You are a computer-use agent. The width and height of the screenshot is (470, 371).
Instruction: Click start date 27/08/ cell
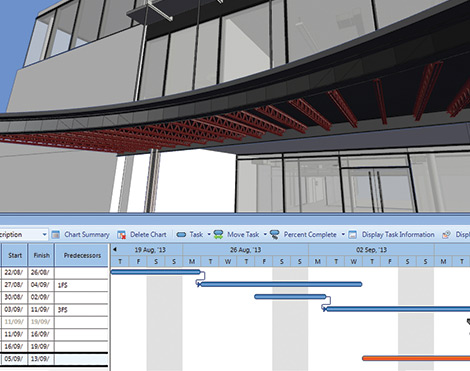coord(14,285)
